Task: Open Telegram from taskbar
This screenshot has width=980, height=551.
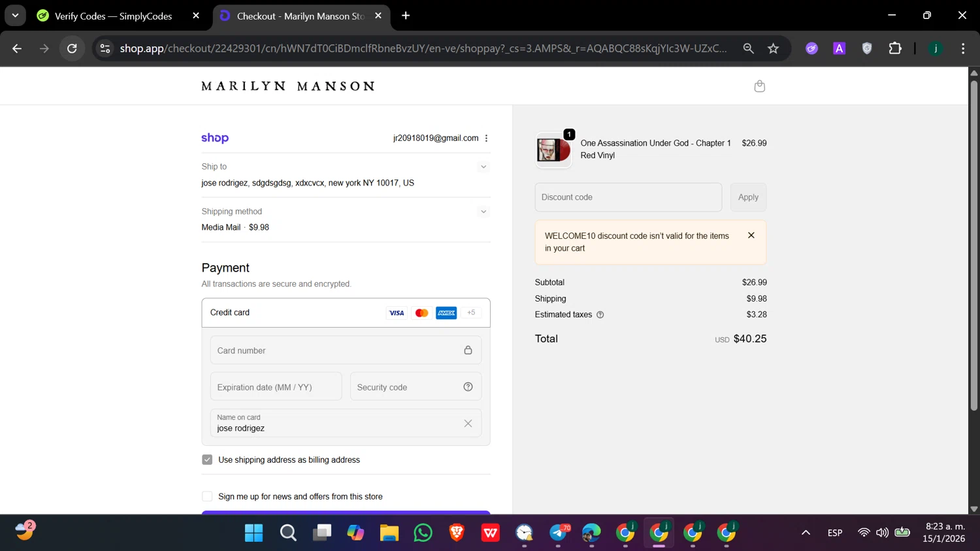Action: pyautogui.click(x=559, y=533)
